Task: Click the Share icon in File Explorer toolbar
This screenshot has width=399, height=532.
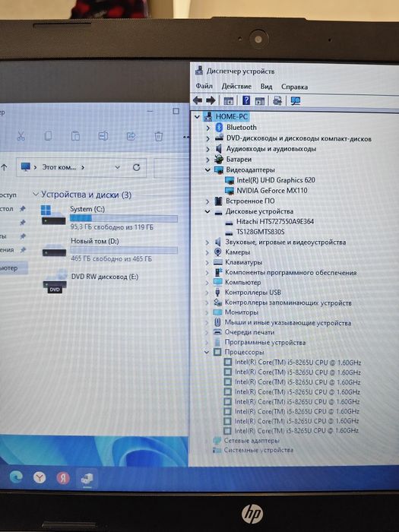Action: pyautogui.click(x=131, y=136)
